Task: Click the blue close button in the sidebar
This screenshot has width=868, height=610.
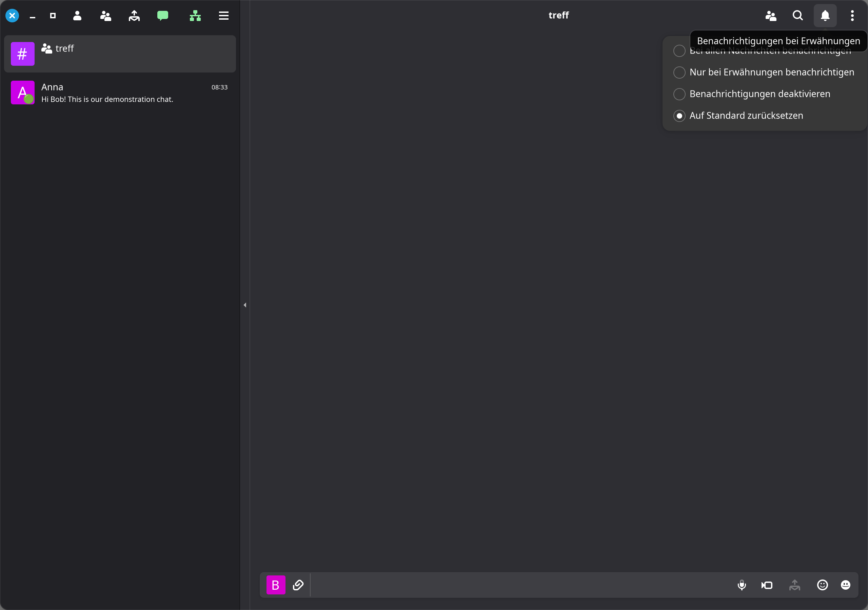Action: pos(12,16)
